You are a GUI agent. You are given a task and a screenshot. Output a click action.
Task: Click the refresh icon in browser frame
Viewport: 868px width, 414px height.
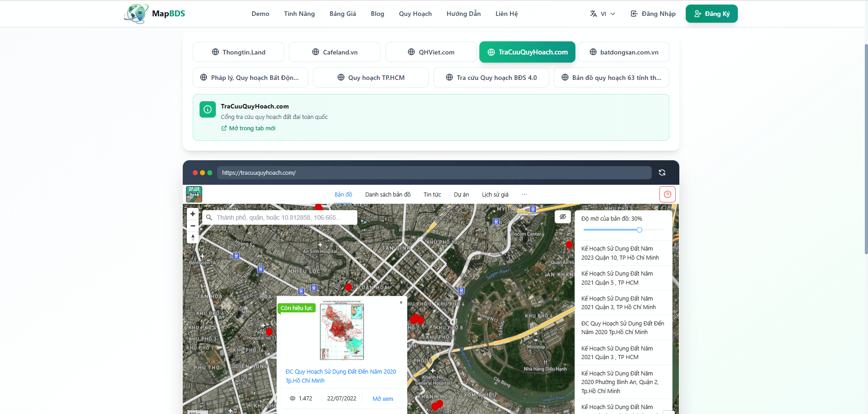click(662, 172)
